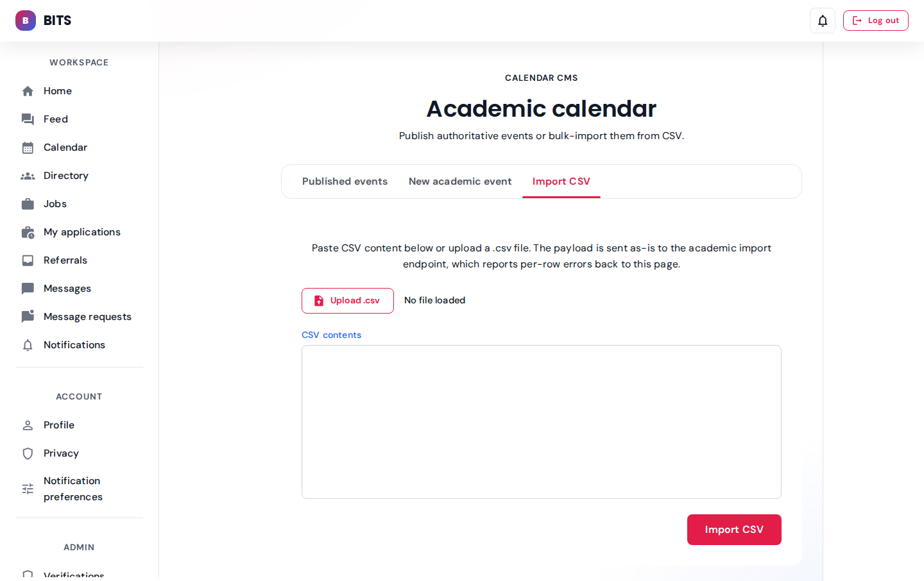Click the Directory people icon
924x581 pixels.
coord(28,176)
